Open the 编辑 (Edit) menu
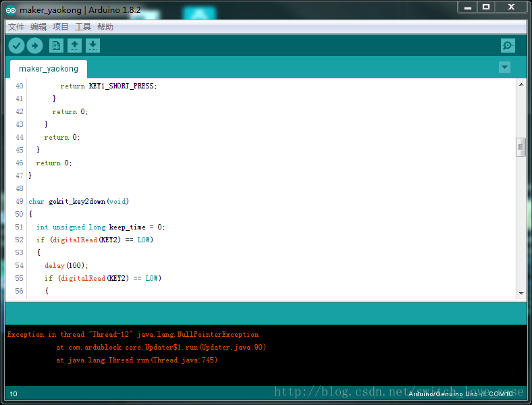532x405 pixels. coord(38,27)
